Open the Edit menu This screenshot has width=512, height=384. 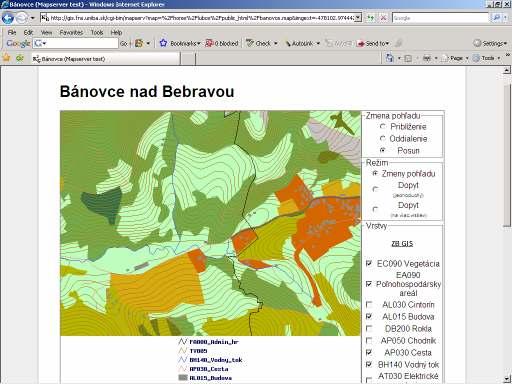pyautogui.click(x=28, y=32)
